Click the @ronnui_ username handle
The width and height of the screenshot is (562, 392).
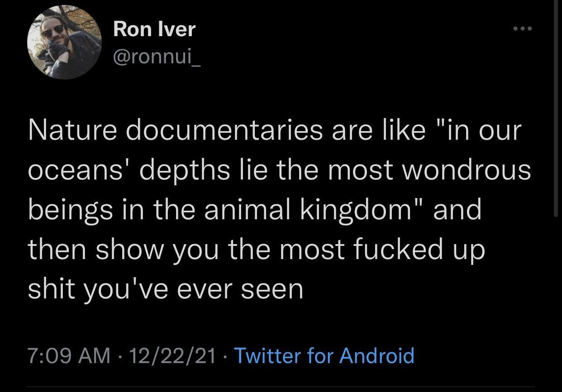click(x=157, y=57)
